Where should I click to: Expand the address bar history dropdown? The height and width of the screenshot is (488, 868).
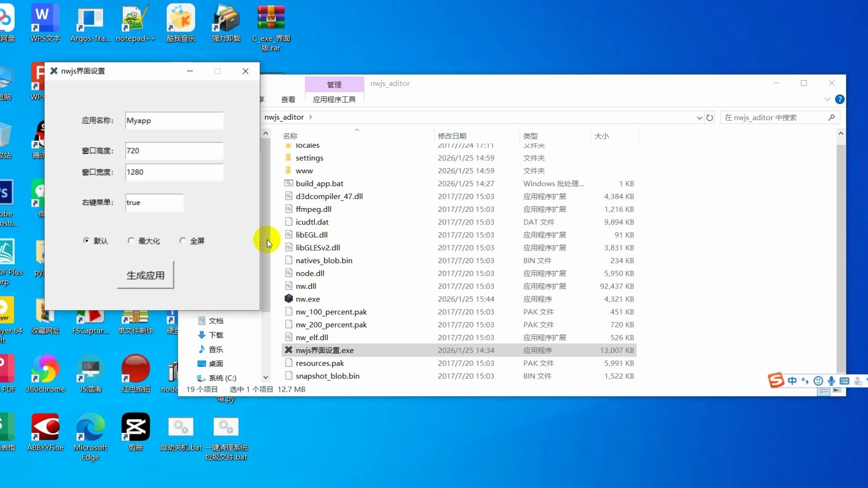[x=699, y=118]
